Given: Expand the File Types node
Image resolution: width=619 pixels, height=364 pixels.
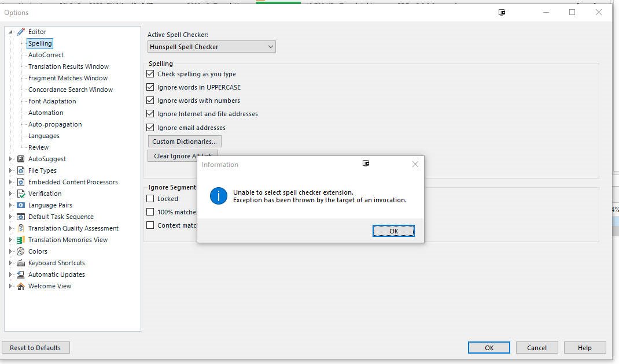Looking at the screenshot, I should tap(10, 170).
